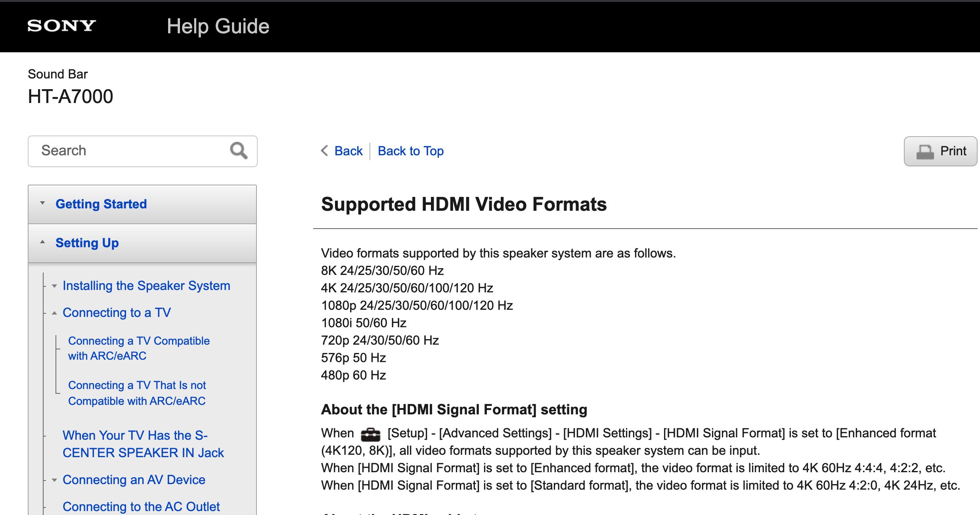Expand the Connecting an AV Device arrow
980x515 pixels.
(x=54, y=480)
